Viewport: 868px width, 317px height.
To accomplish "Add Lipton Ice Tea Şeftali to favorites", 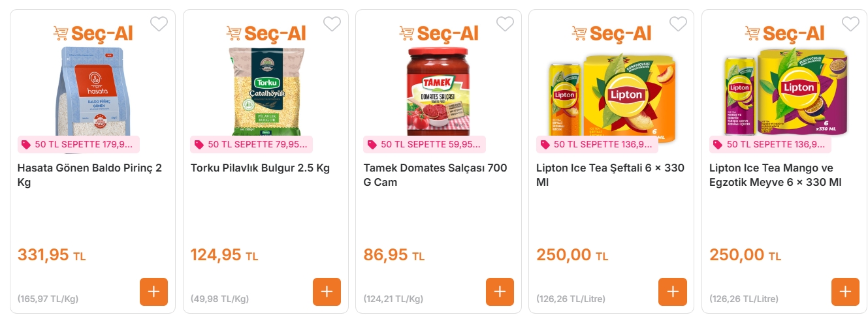I will 678,24.
